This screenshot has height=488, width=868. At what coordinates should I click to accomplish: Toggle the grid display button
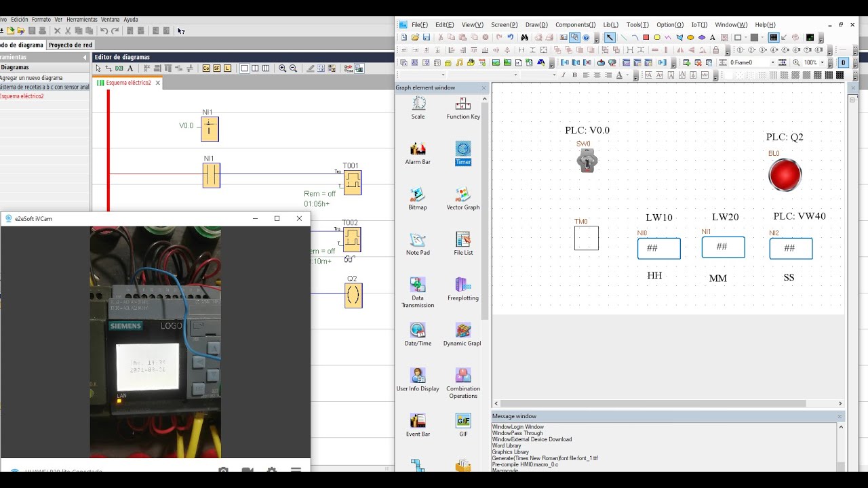pos(773,37)
